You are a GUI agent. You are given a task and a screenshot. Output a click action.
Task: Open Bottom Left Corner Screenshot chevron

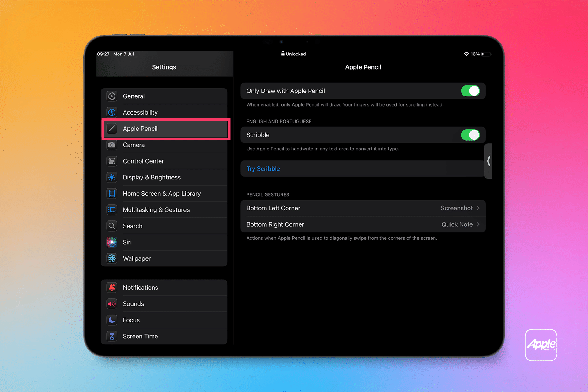tap(478, 208)
